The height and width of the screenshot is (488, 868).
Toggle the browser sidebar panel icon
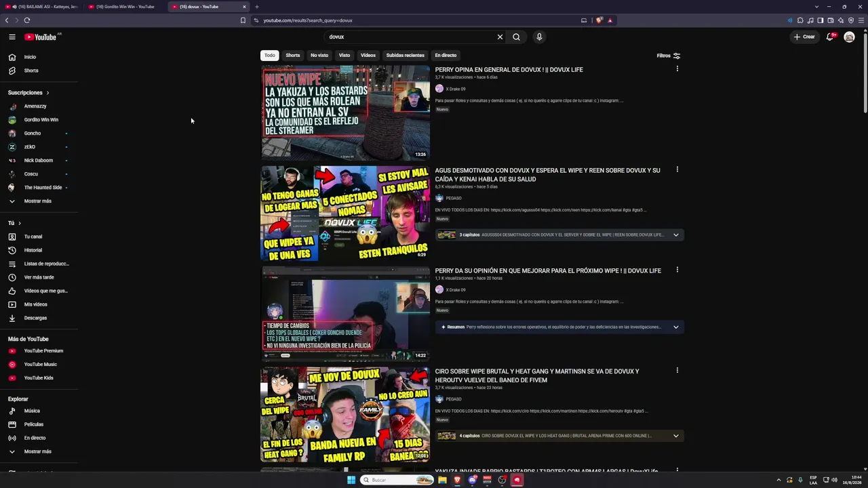coord(821,20)
